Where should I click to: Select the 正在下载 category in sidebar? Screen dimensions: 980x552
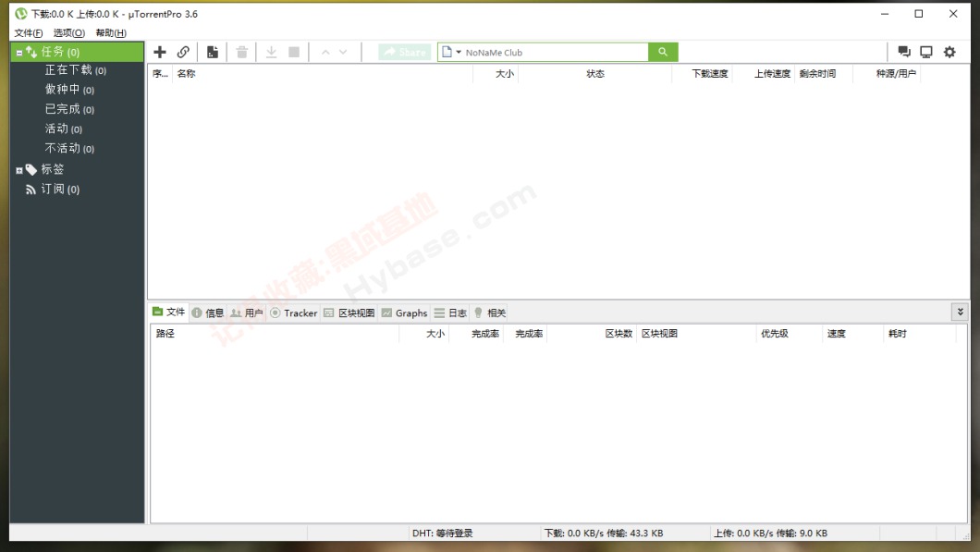click(x=68, y=70)
